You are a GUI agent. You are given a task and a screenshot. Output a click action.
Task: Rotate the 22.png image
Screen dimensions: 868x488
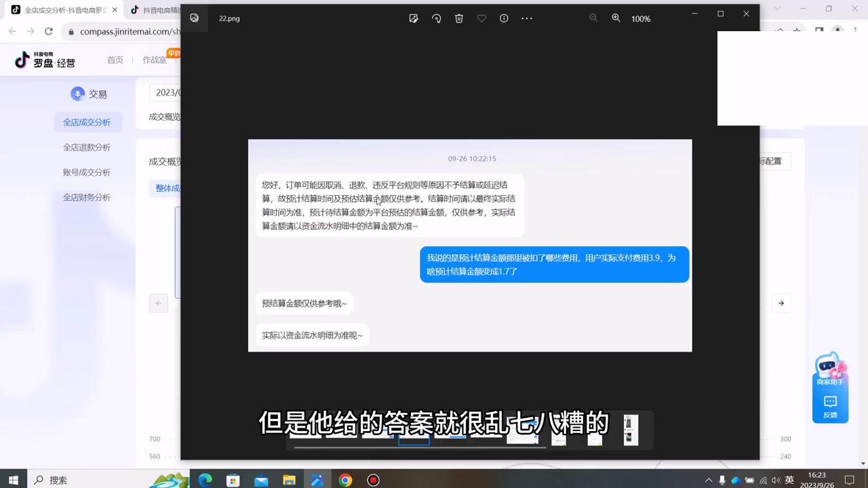(437, 18)
